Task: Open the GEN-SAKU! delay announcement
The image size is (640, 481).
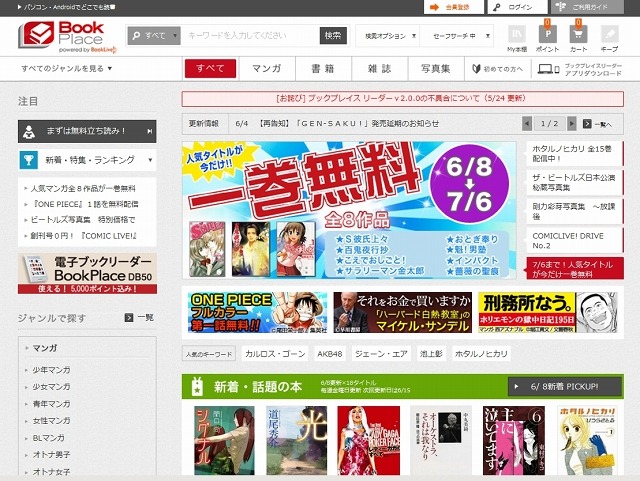Action: [x=337, y=123]
